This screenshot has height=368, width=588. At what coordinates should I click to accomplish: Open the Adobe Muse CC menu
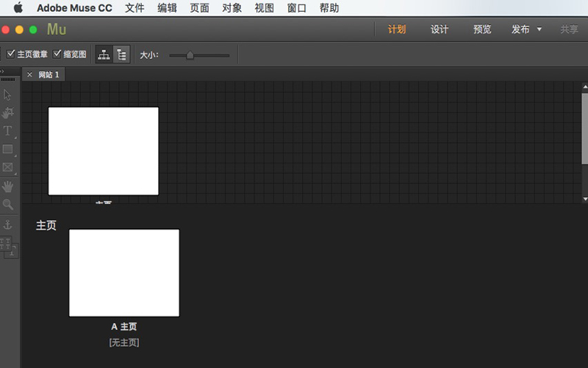74,8
